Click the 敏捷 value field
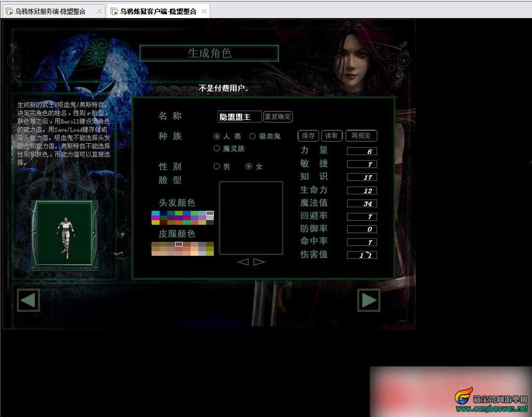 (x=362, y=165)
